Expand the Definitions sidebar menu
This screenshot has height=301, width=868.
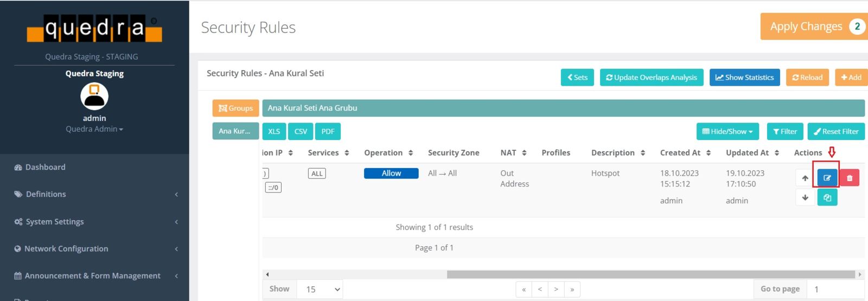94,194
